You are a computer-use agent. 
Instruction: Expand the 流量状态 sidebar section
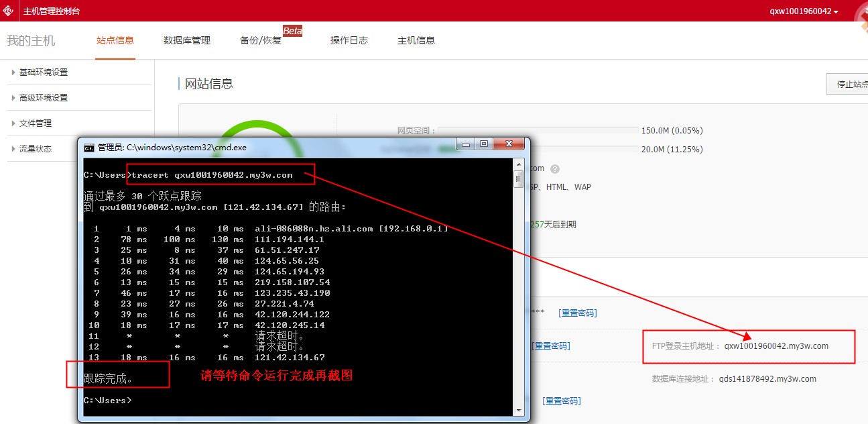(36, 149)
